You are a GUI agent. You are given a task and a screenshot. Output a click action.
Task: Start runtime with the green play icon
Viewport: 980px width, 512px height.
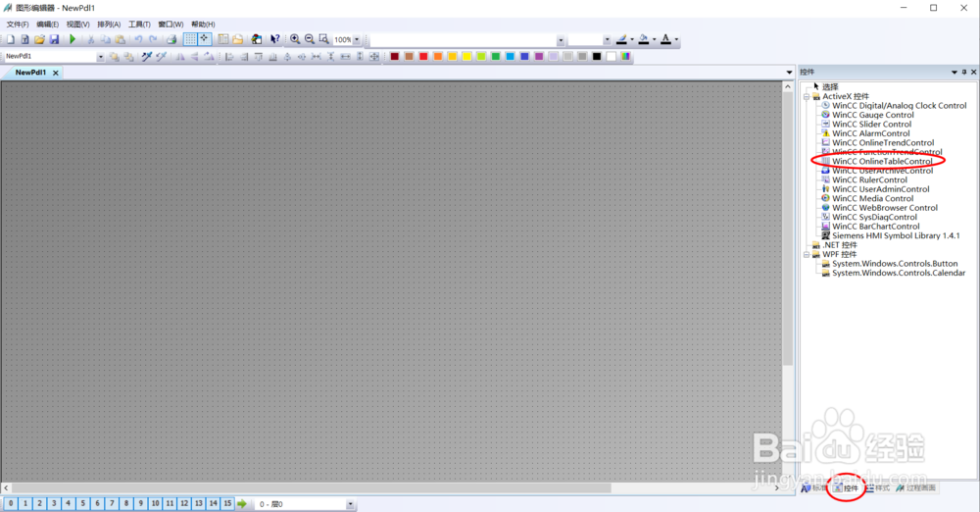point(73,39)
